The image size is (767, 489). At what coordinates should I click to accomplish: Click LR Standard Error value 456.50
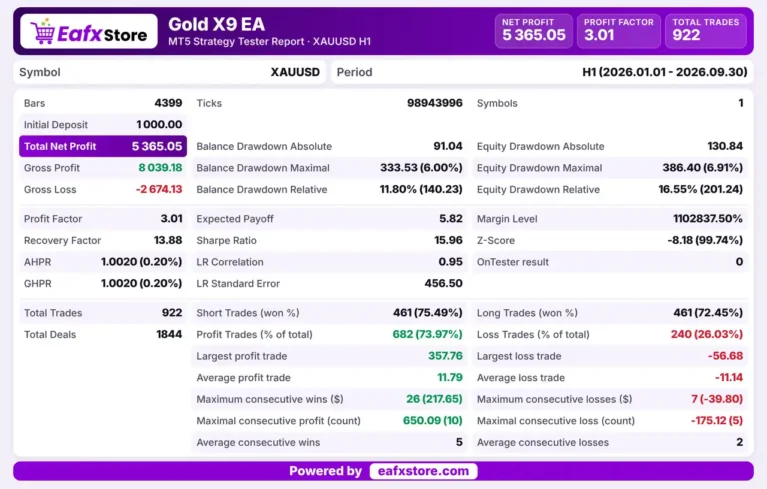click(443, 283)
